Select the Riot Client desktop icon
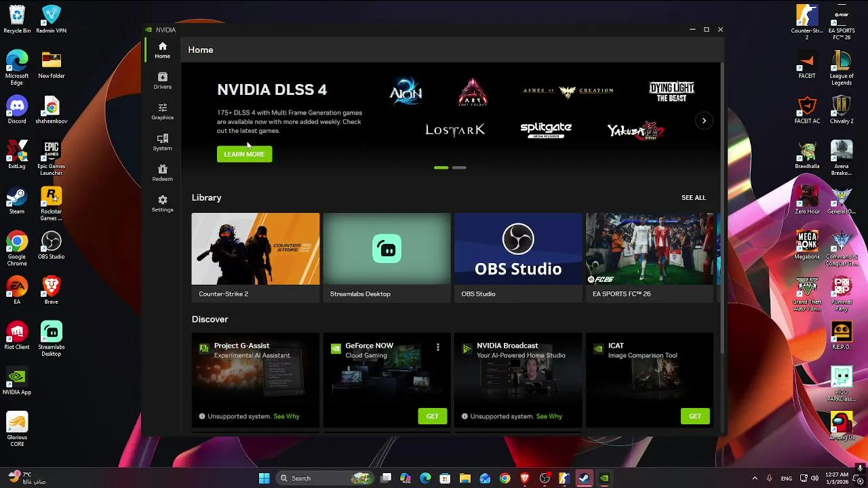 pyautogui.click(x=17, y=335)
